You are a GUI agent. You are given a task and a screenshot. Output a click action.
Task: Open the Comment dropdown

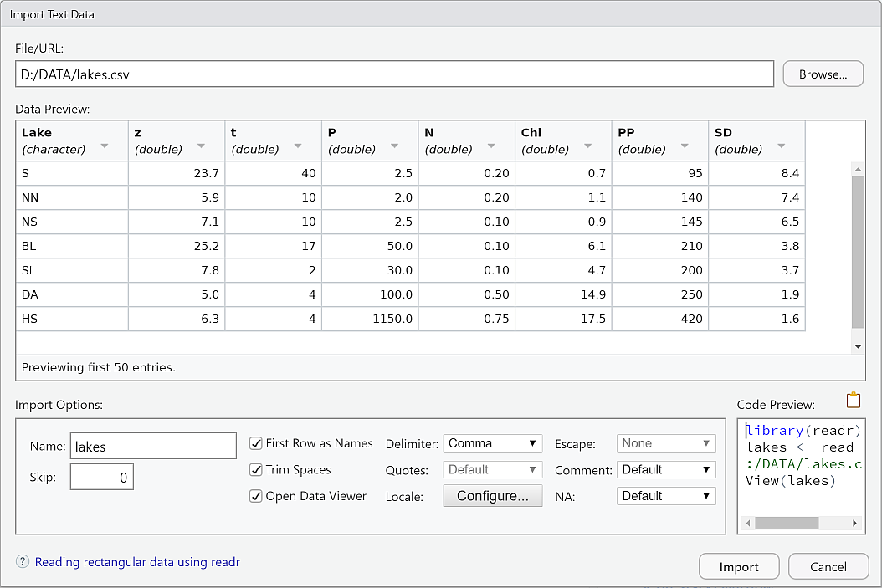666,470
